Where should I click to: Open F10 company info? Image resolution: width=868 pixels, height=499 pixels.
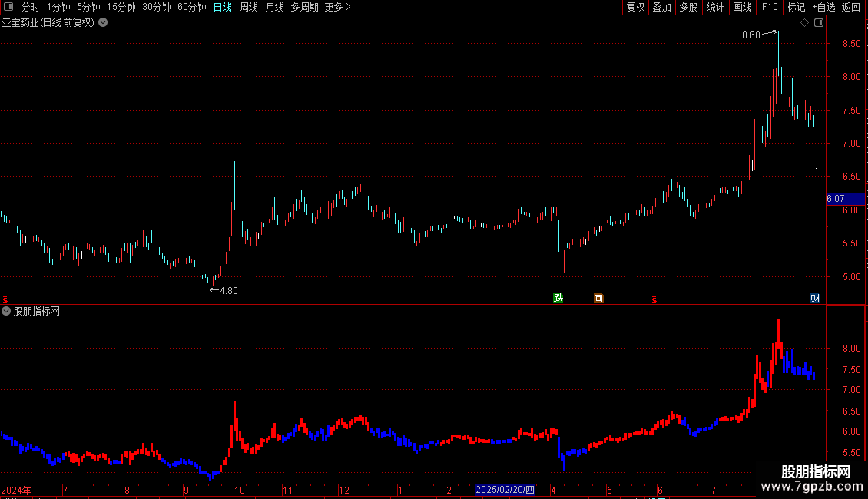[770, 7]
